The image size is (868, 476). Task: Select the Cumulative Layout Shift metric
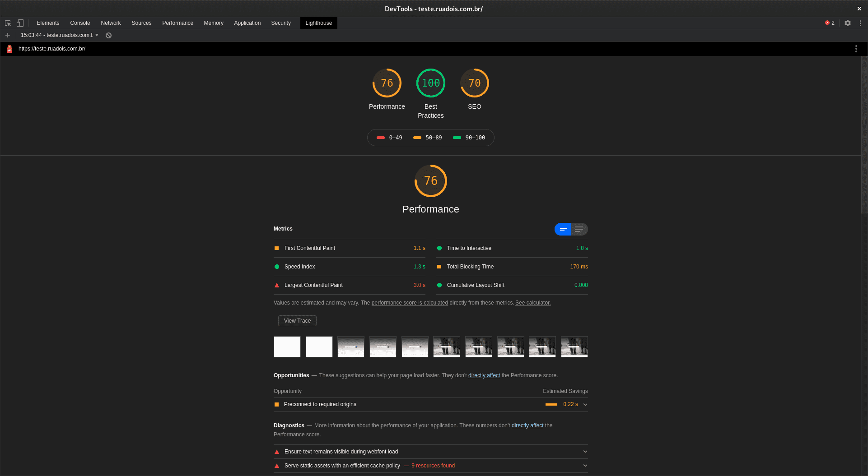pos(512,285)
